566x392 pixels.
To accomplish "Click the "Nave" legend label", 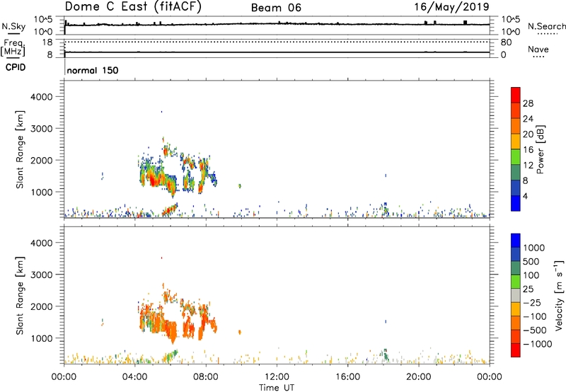I will pyautogui.click(x=538, y=49).
